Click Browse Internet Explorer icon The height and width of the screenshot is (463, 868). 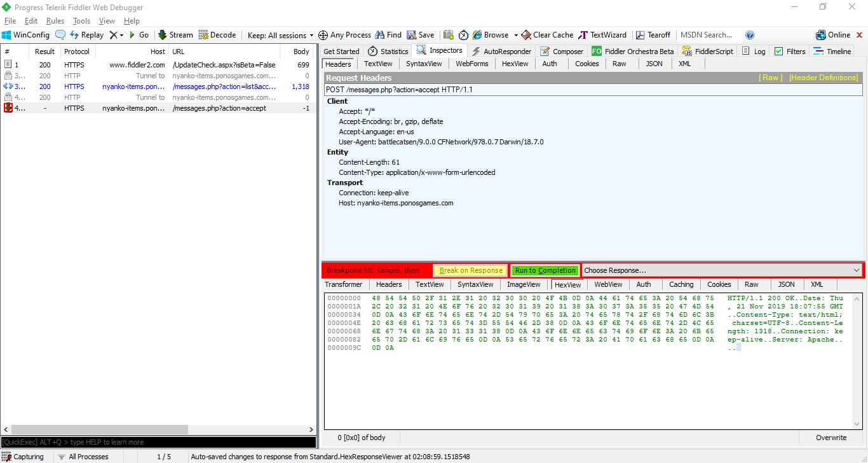pyautogui.click(x=491, y=35)
